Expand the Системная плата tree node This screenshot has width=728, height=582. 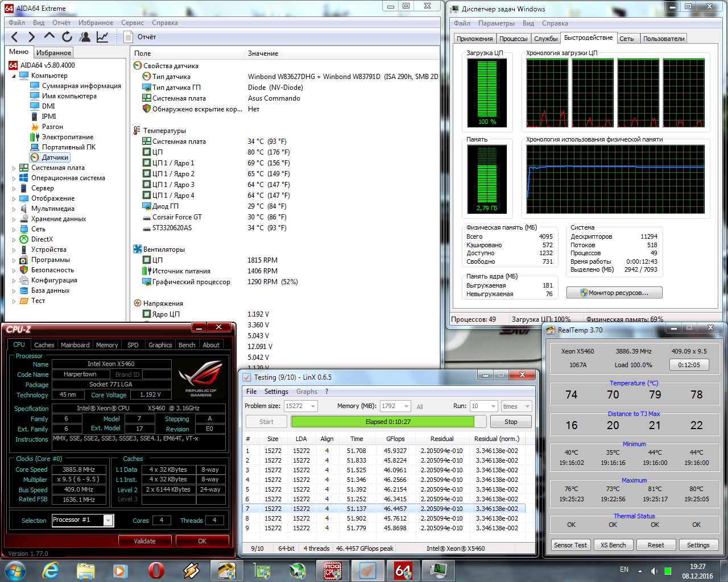click(x=14, y=168)
